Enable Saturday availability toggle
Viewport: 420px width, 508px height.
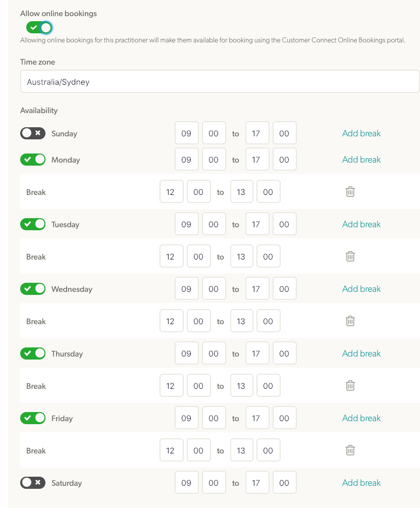33,483
